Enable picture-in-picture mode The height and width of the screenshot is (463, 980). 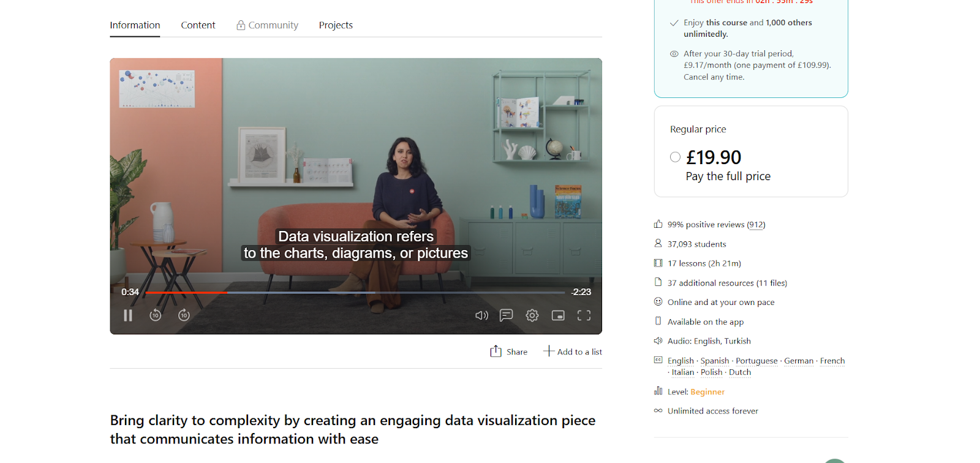pyautogui.click(x=558, y=315)
